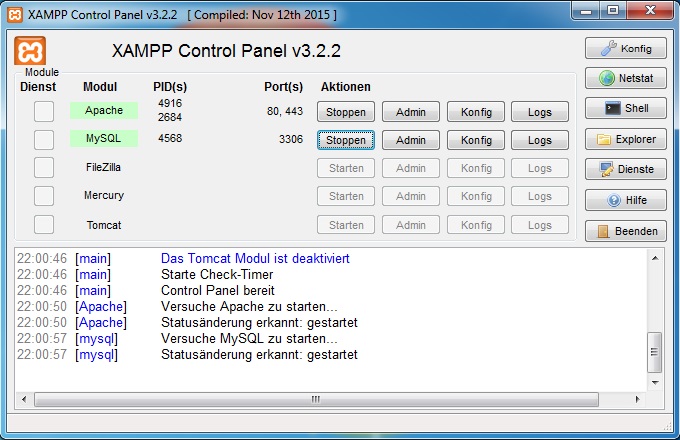Click log line 'Control Panel bereit'
This screenshot has width=680, height=440.
(x=218, y=290)
